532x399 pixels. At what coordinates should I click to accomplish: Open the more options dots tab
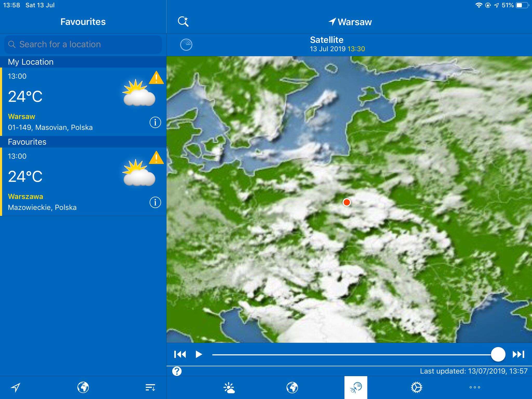point(475,388)
